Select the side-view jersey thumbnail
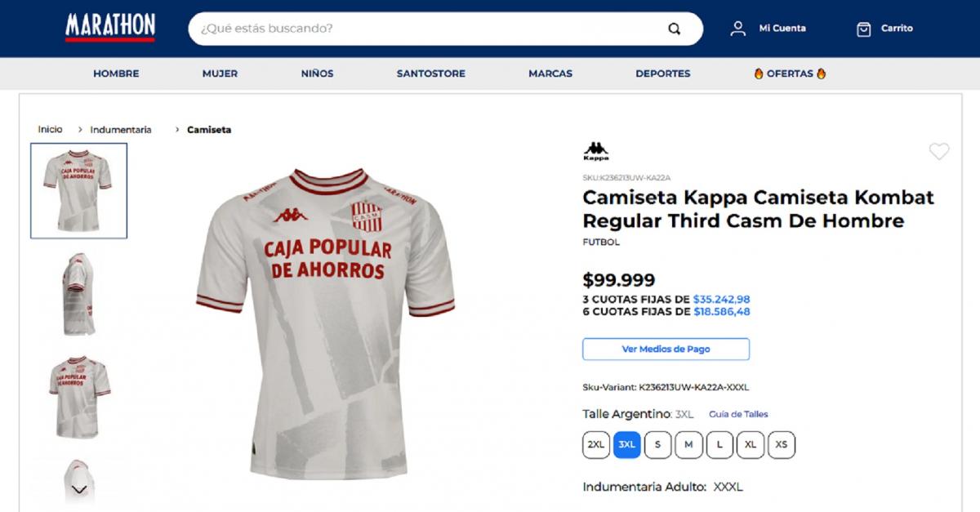Screen dimensions: 980x512 coord(78,292)
